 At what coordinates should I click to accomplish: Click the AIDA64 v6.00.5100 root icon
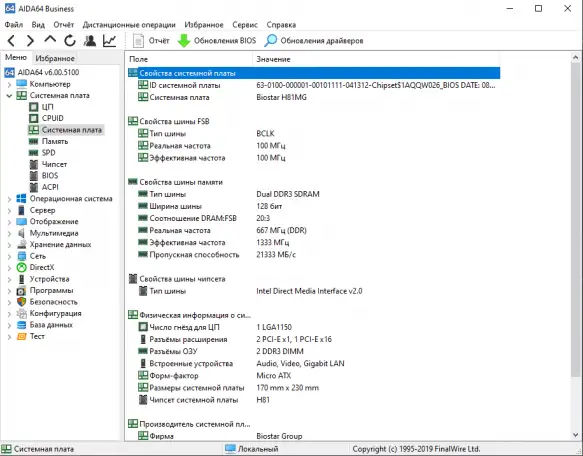click(x=9, y=72)
